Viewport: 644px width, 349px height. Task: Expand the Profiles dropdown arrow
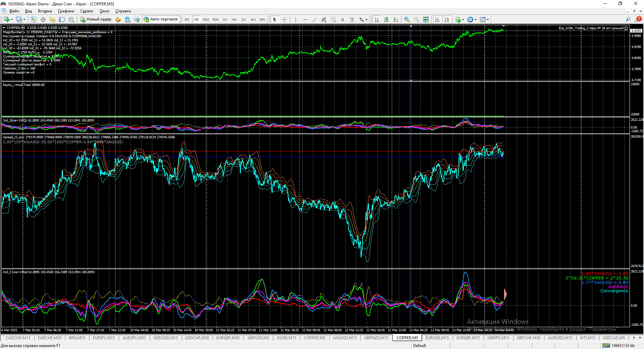(x=24, y=19)
